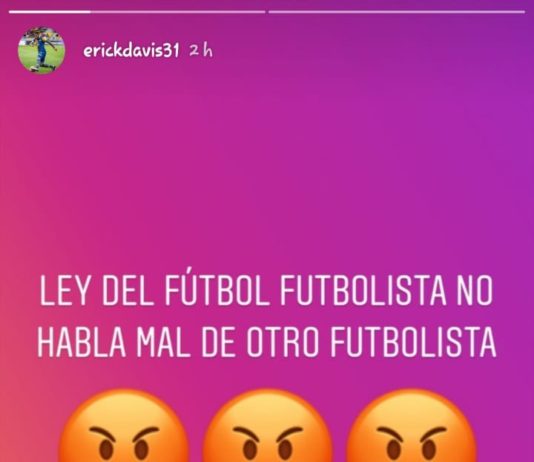Image resolution: width=534 pixels, height=462 pixels.
Task: Tap the rightmost angry face emoji
Action: (x=411, y=426)
